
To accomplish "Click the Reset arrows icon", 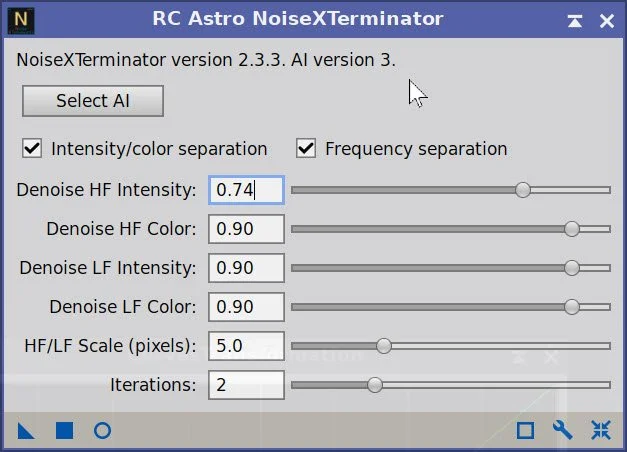I will 601,430.
